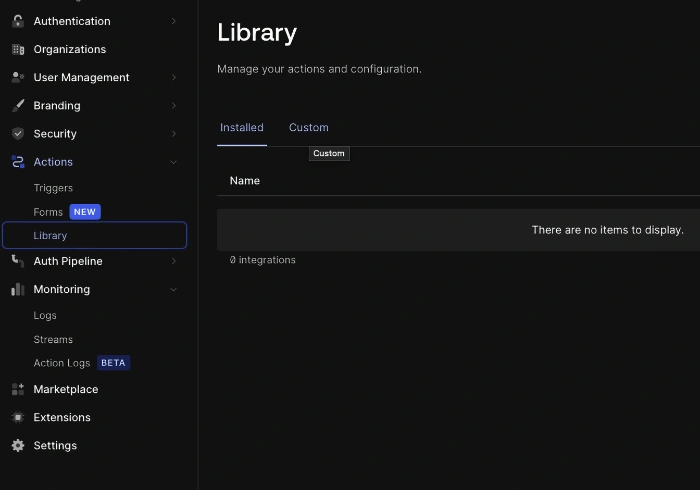The image size is (700, 490).
Task: Click the Settings gear icon
Action: pos(18,445)
